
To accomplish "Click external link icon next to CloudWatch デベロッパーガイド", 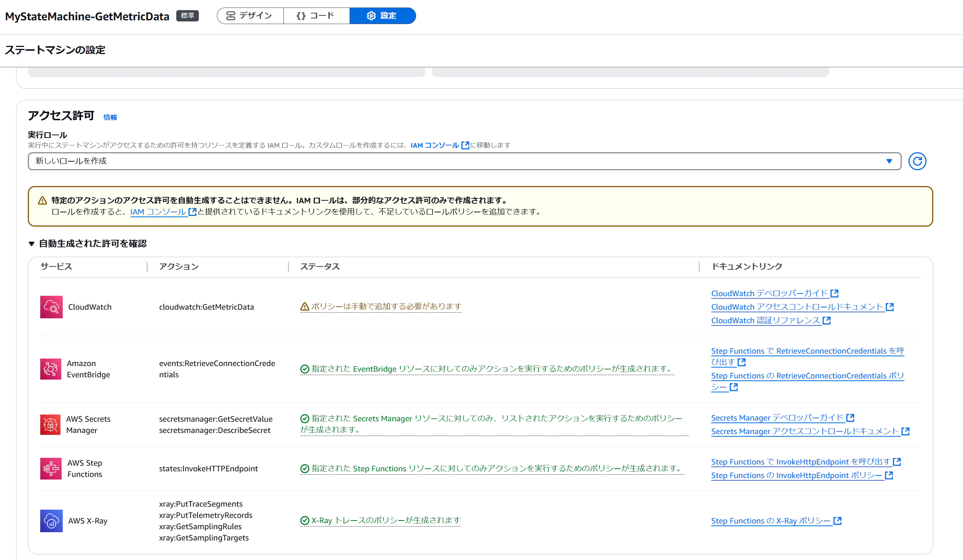I will click(834, 294).
